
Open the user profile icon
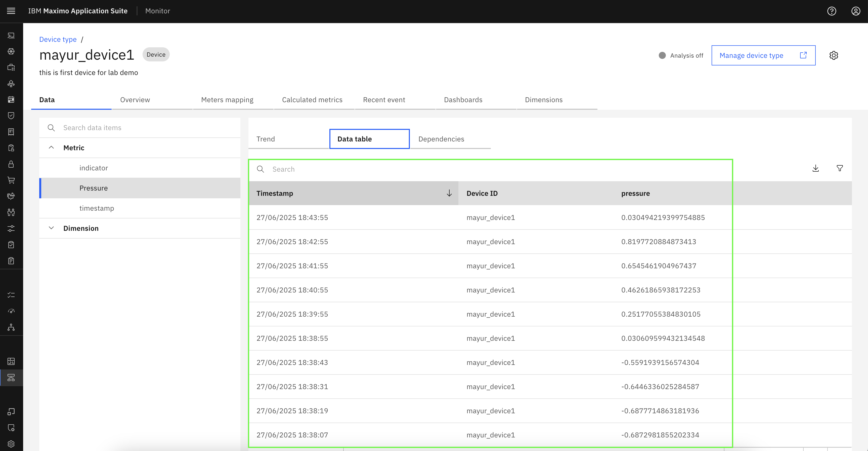[x=856, y=11]
